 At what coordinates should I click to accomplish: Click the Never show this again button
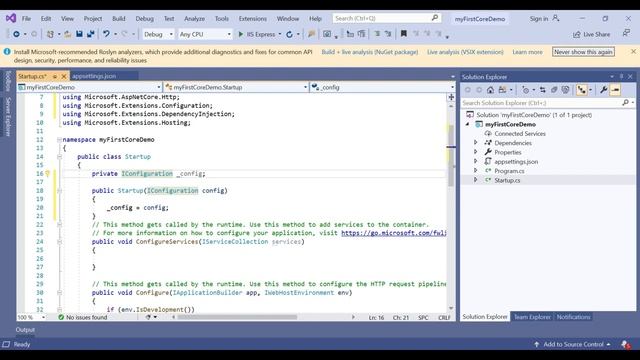[583, 52]
